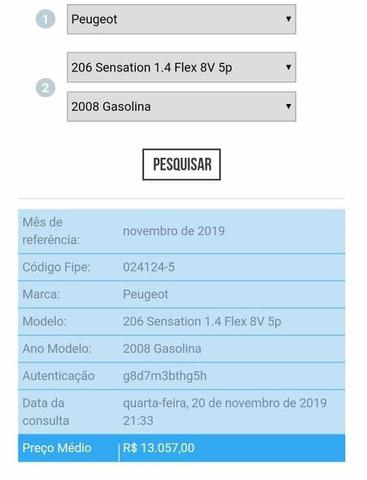Image resolution: width=367 pixels, height=480 pixels.
Task: Open the 2008 Gasolina year dropdown
Action: (181, 107)
